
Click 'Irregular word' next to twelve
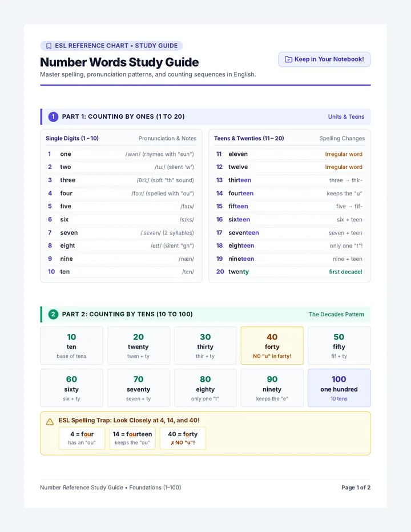pos(344,167)
